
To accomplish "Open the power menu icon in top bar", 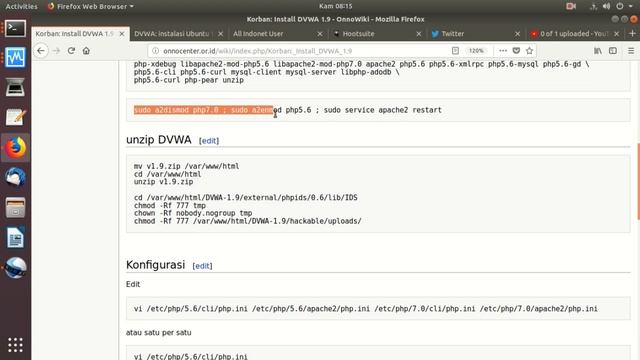I will click(620, 6).
